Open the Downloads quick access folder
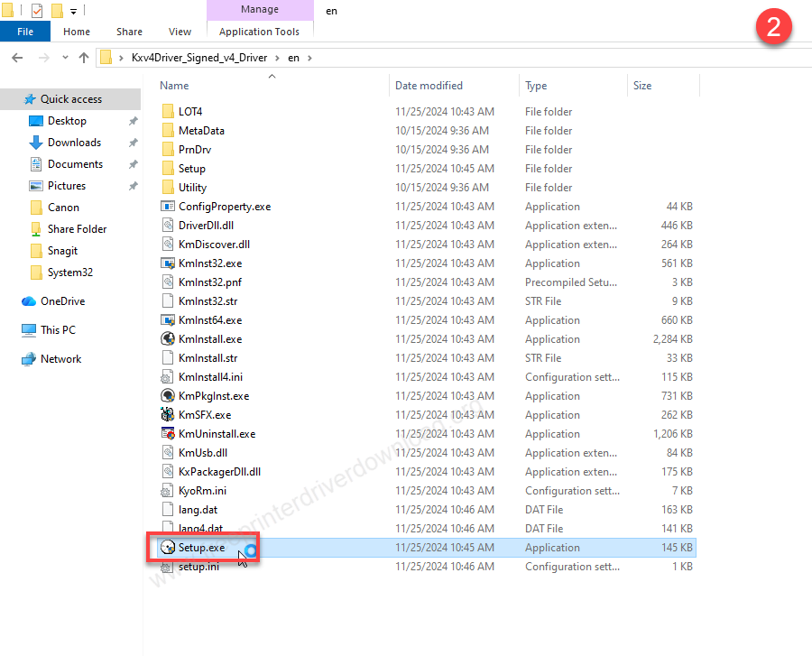812x656 pixels. [x=74, y=143]
